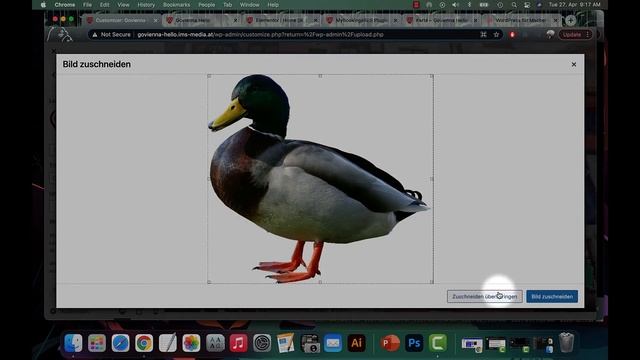Open the Window menu
This screenshot has height=360, width=640.
(x=249, y=5)
